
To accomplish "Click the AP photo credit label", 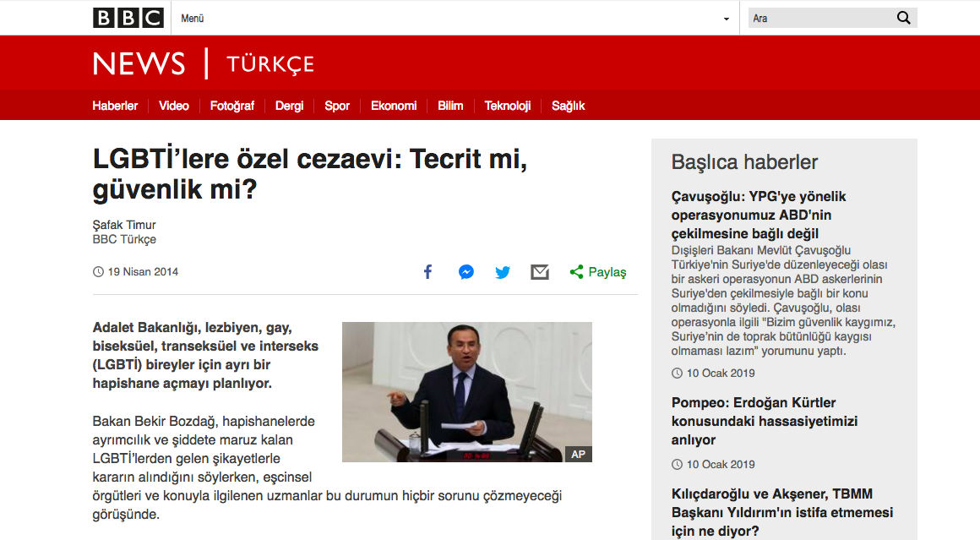I will [x=580, y=454].
